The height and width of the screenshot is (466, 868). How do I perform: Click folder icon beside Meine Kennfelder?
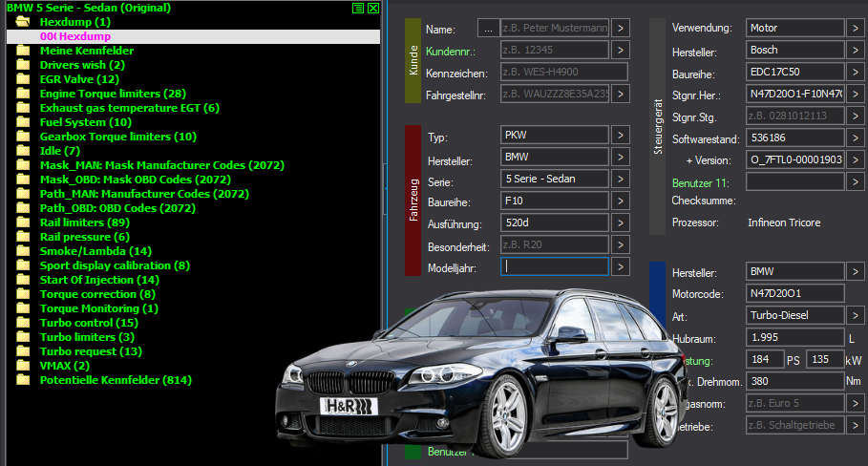tap(23, 51)
